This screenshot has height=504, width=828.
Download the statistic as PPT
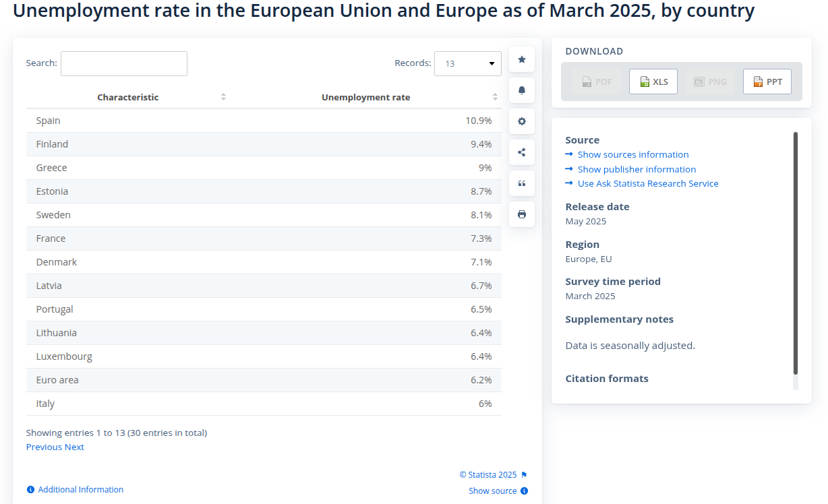click(767, 82)
